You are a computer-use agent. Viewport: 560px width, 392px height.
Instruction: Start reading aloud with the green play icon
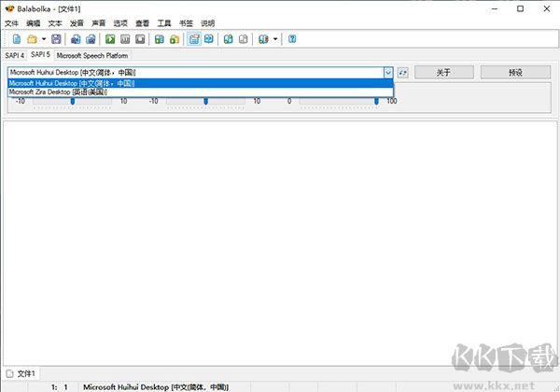tap(110, 39)
